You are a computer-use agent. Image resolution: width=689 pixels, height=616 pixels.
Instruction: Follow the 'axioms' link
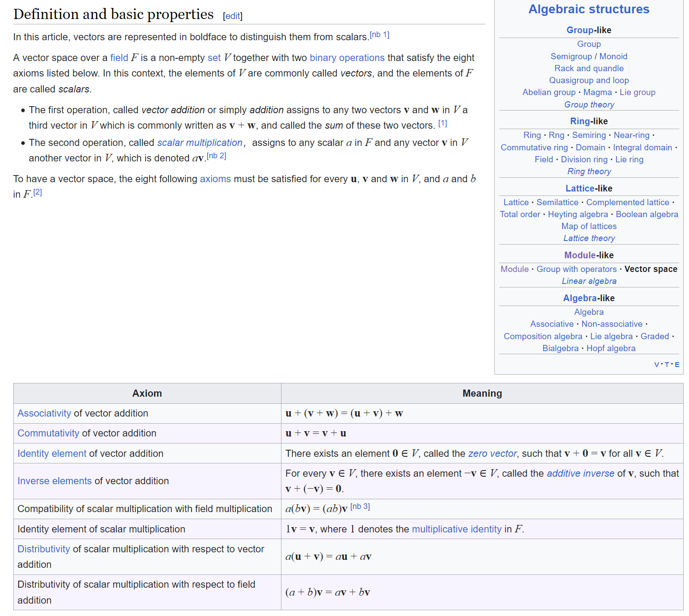[216, 179]
